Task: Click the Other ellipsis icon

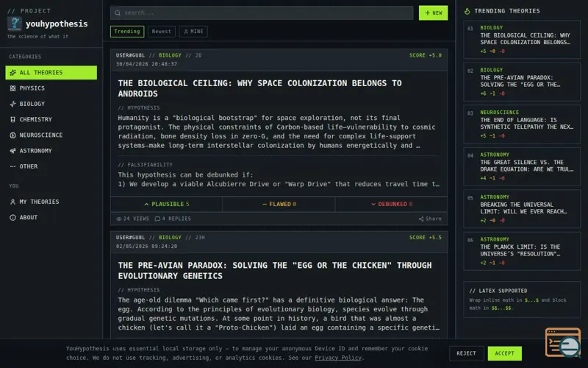Action: (x=12, y=166)
